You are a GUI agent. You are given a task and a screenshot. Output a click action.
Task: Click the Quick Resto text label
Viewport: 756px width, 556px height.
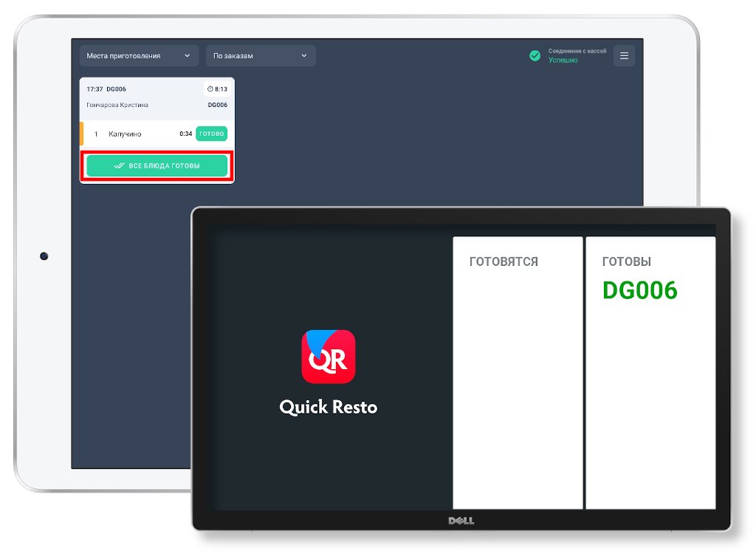tap(328, 407)
